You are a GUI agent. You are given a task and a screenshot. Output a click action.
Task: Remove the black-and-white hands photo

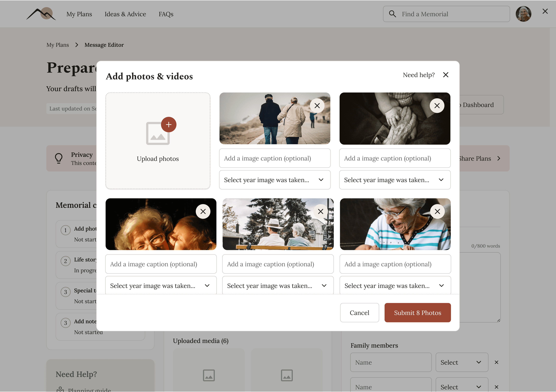tap(437, 106)
